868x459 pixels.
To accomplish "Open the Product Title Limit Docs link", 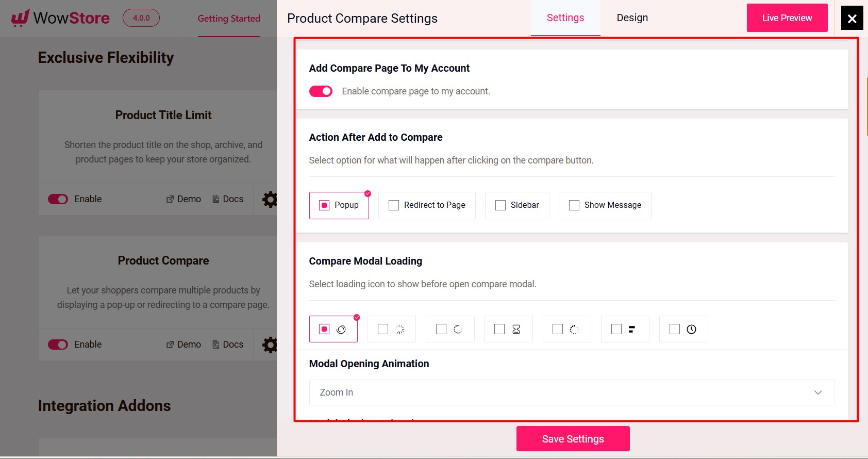I will tap(228, 199).
